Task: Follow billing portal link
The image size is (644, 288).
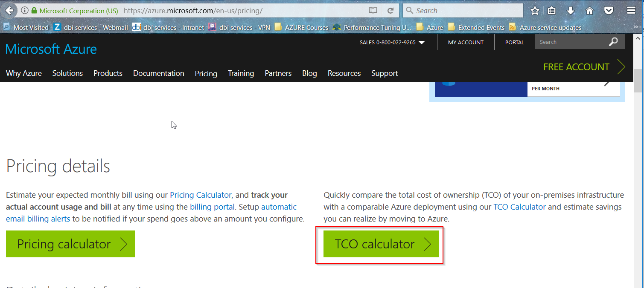Action: (x=212, y=207)
